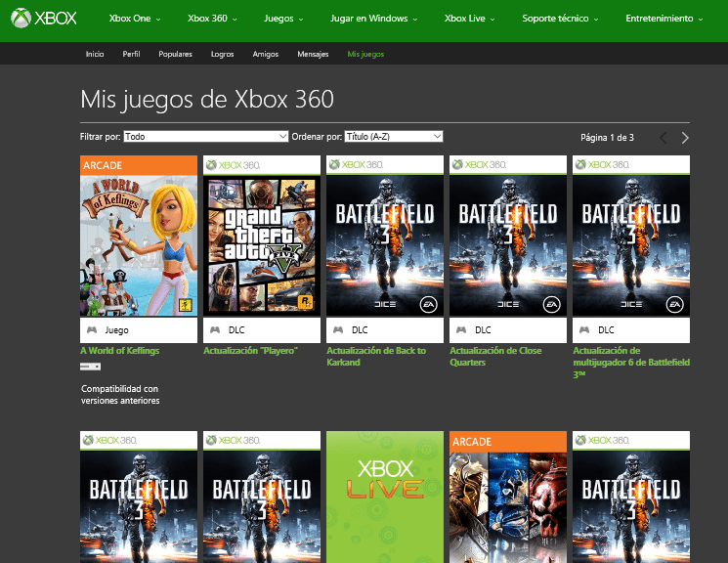728x563 pixels.
Task: Switch to Populares tab
Action: coord(176,54)
